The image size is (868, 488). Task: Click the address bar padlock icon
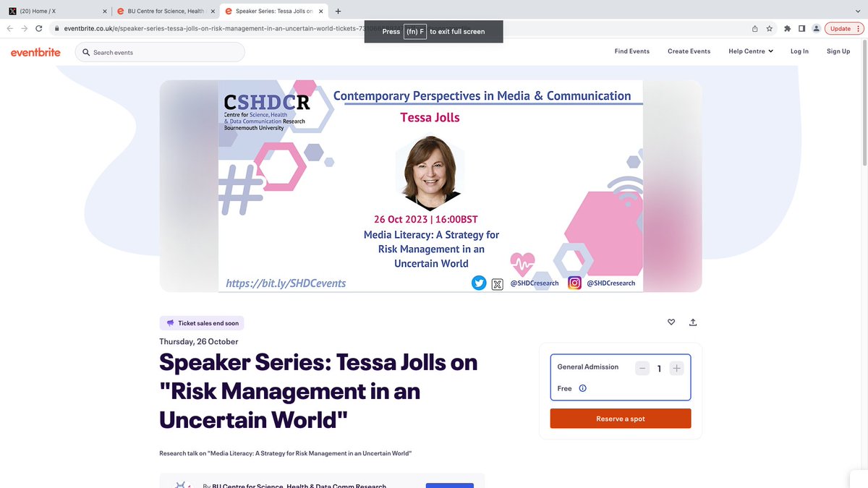pyautogui.click(x=56, y=28)
